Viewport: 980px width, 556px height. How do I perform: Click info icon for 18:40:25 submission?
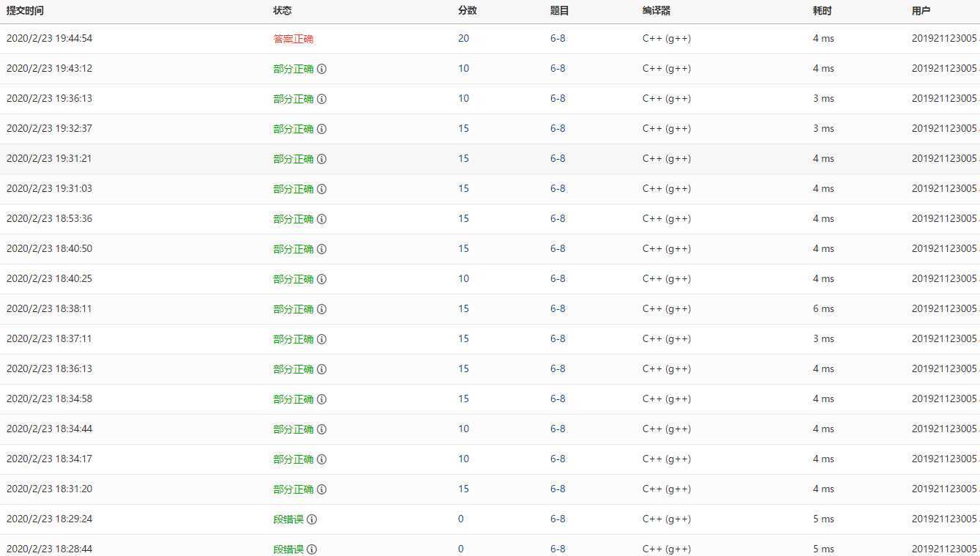point(322,279)
